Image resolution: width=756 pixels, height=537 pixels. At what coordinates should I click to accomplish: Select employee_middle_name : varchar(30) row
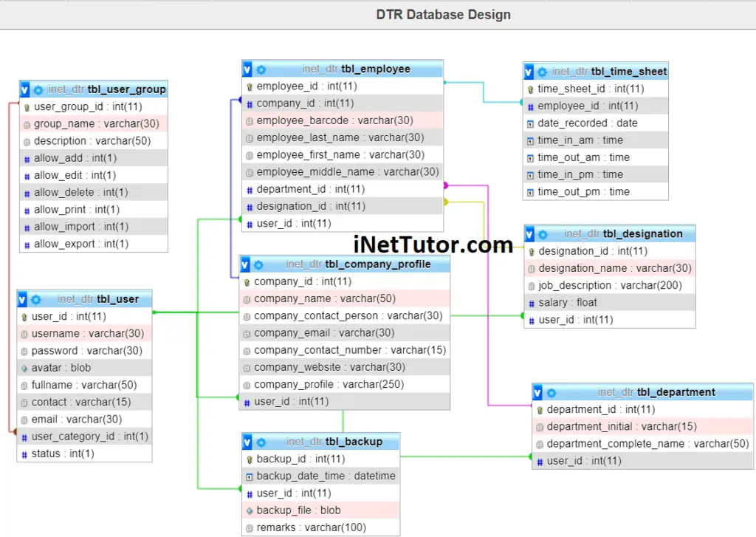click(343, 172)
